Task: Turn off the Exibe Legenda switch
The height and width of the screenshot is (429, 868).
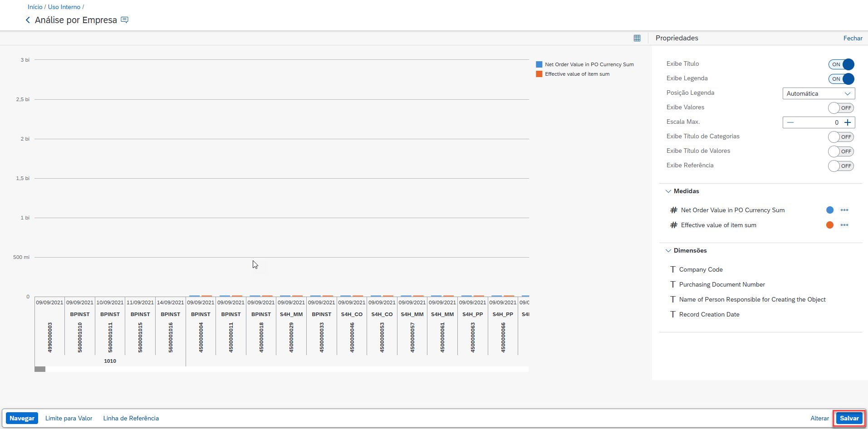Action: (841, 79)
